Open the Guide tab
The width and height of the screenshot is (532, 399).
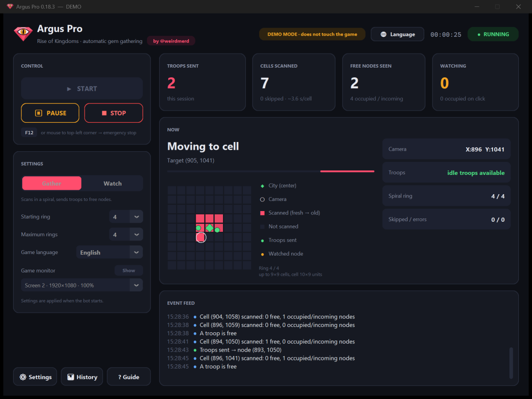(129, 377)
